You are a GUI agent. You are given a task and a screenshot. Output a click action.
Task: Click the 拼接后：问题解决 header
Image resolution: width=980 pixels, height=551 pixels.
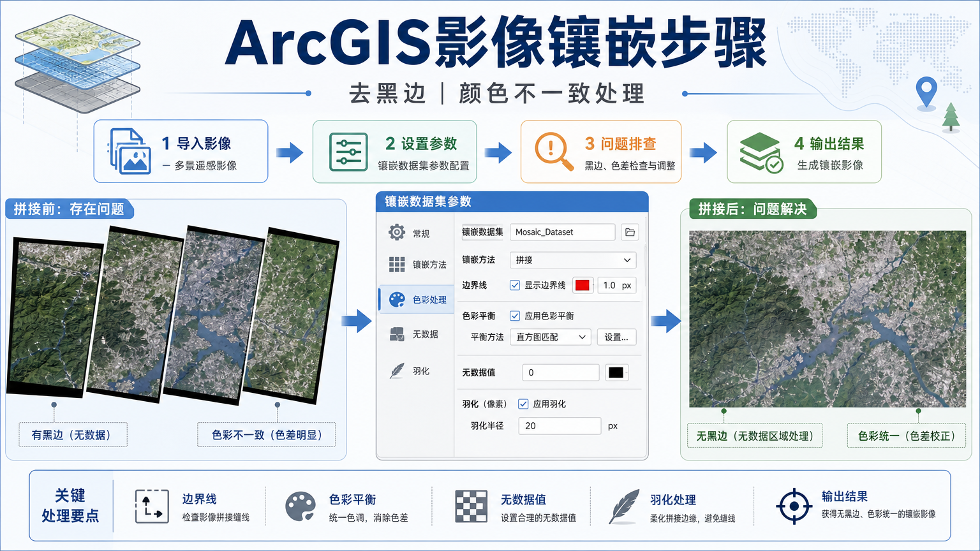[752, 209]
